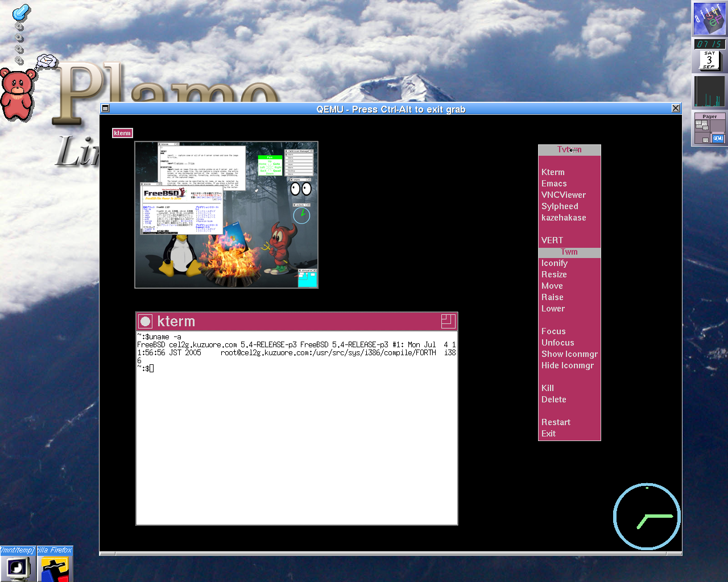This screenshot has height=582, width=728.
Task: Click the uname -a command line in kterm
Action: [159, 336]
